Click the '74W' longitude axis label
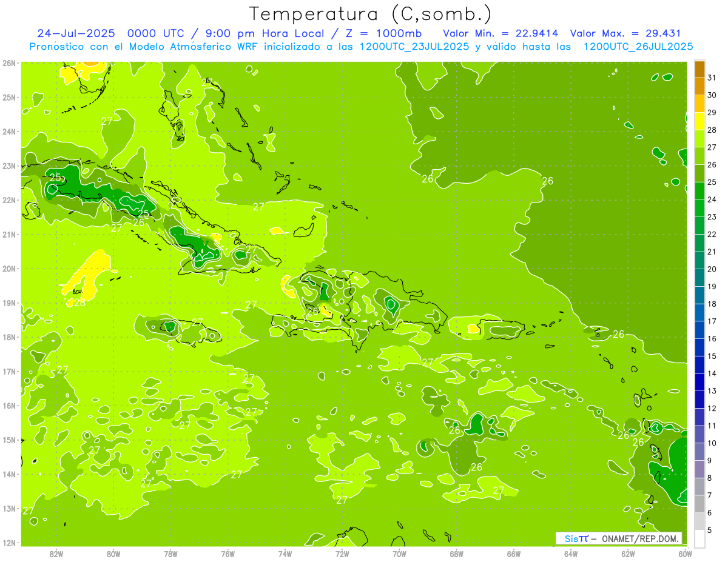This screenshot has width=728, height=562. pyautogui.click(x=285, y=554)
